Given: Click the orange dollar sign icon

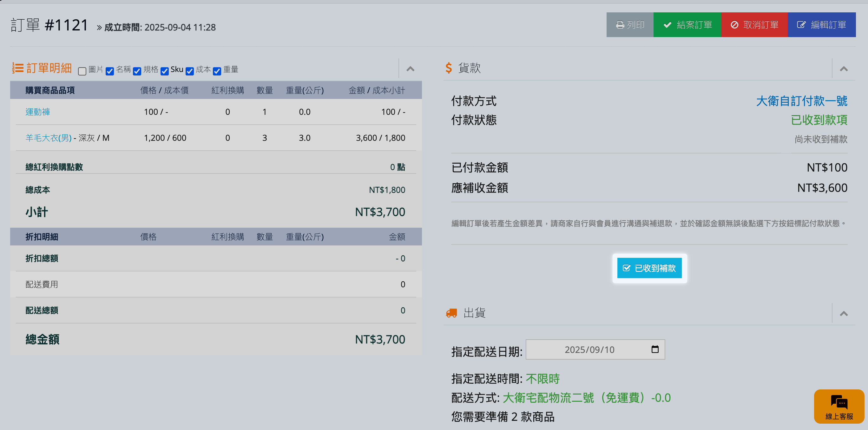Looking at the screenshot, I should click(x=449, y=68).
